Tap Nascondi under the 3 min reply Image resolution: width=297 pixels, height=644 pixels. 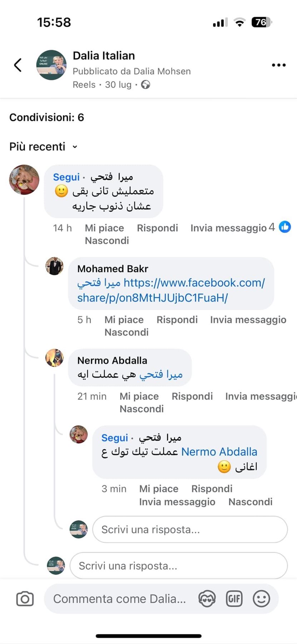pos(250,502)
